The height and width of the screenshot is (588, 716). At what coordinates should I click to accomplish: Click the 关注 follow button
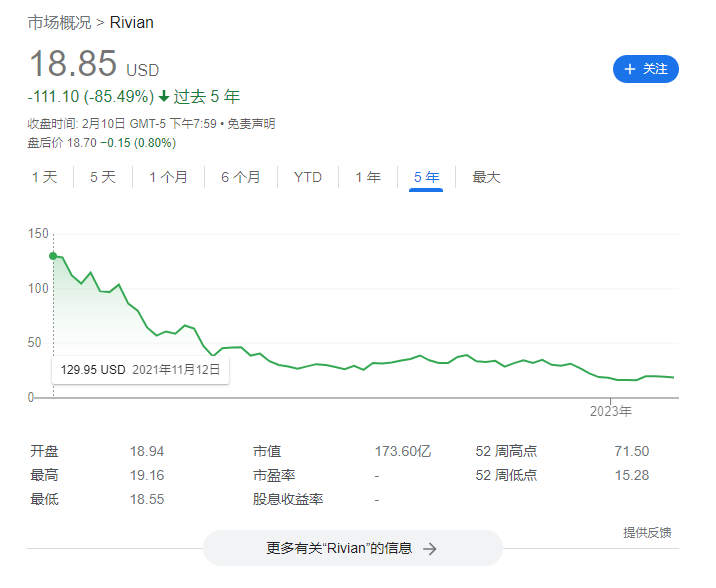645,69
